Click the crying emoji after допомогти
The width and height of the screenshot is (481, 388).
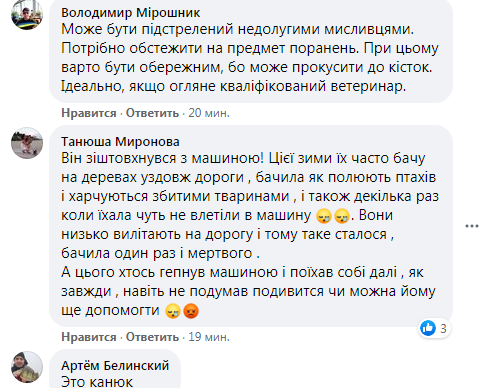pos(173,311)
